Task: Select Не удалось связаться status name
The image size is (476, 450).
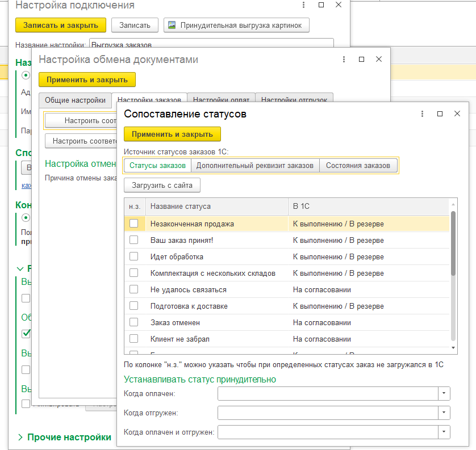Action: (188, 289)
